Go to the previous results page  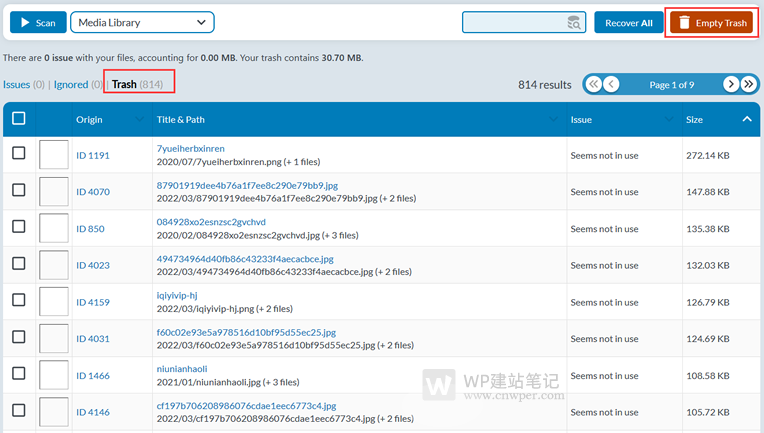pyautogui.click(x=612, y=85)
